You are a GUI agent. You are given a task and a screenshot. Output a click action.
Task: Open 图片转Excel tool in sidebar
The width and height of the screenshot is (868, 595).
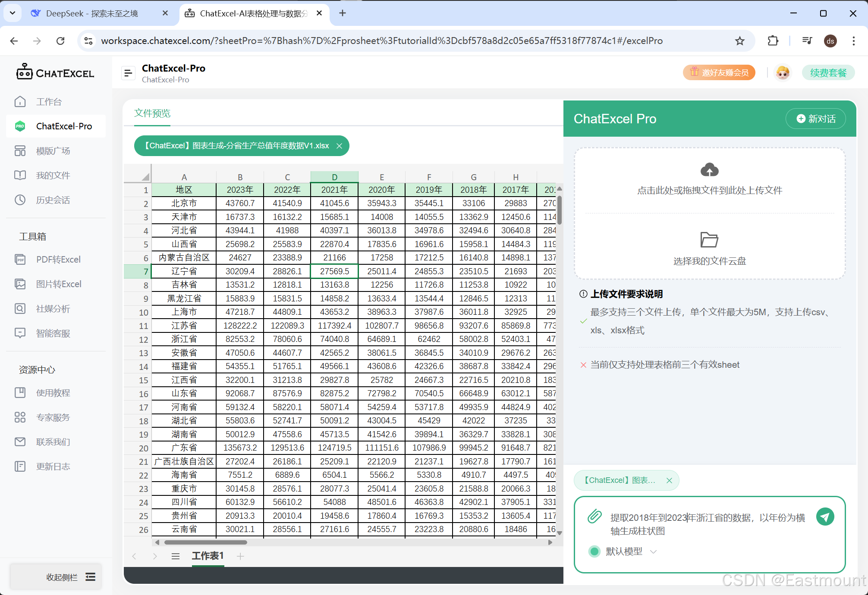(59, 284)
